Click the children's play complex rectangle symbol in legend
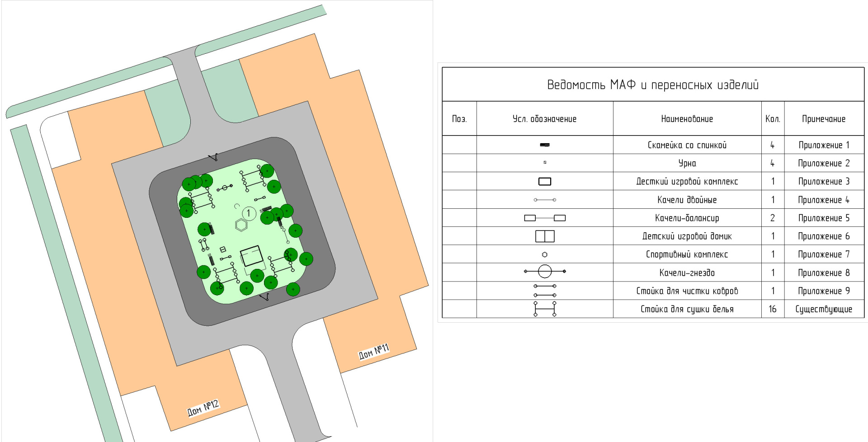This screenshot has width=868, height=442. coord(545,182)
